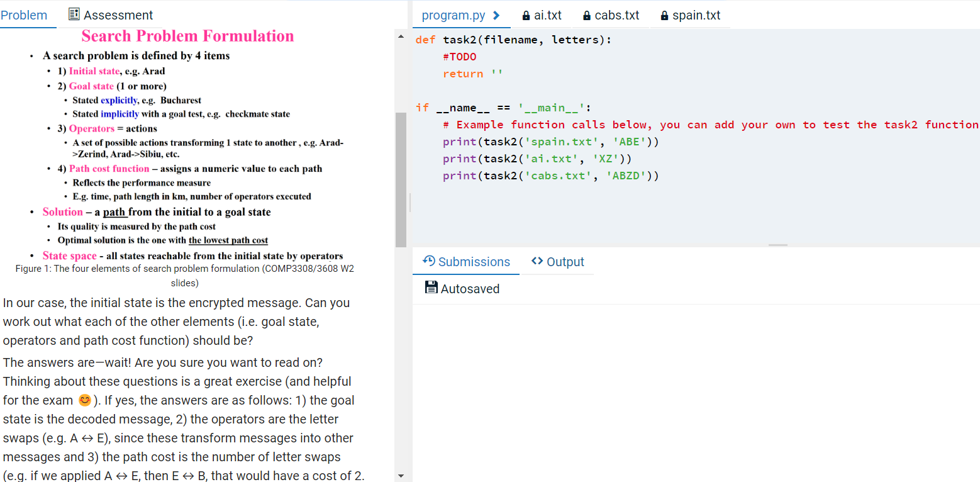Click the 'Example function calls below' comment

[711, 125]
